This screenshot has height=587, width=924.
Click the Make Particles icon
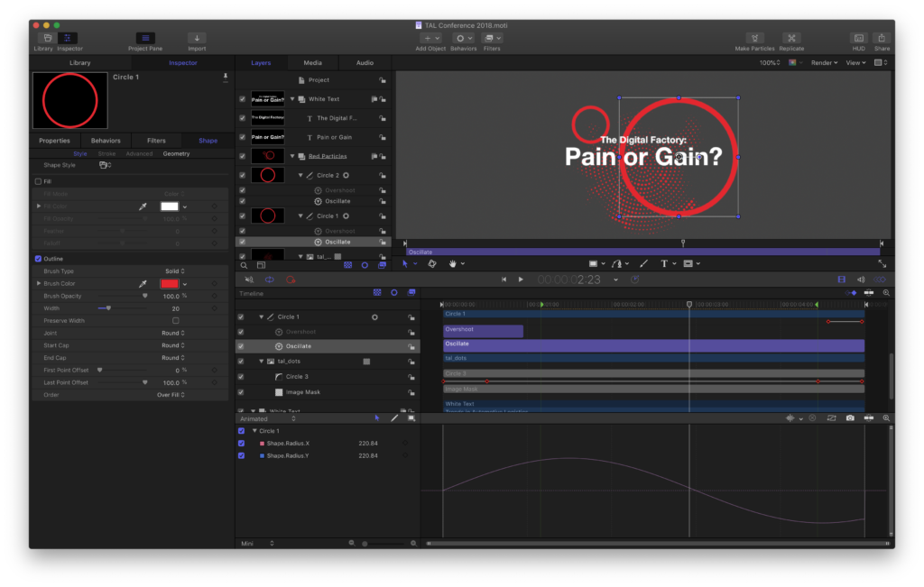point(754,38)
